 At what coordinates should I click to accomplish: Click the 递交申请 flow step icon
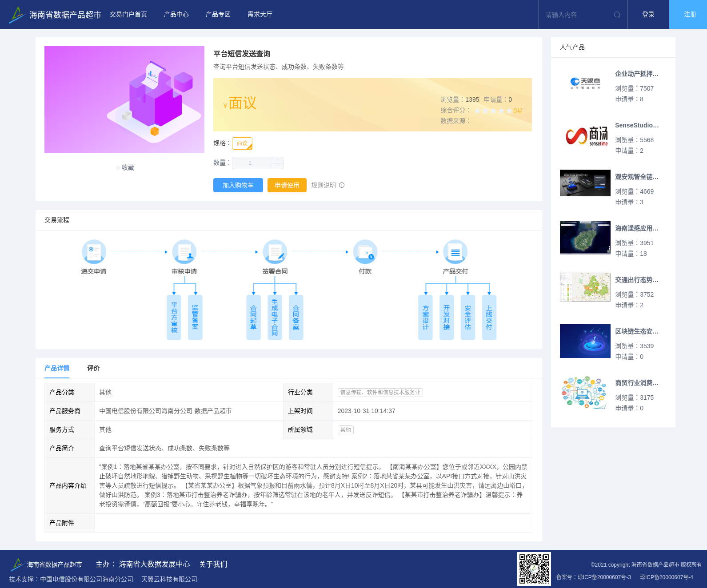[x=94, y=252]
